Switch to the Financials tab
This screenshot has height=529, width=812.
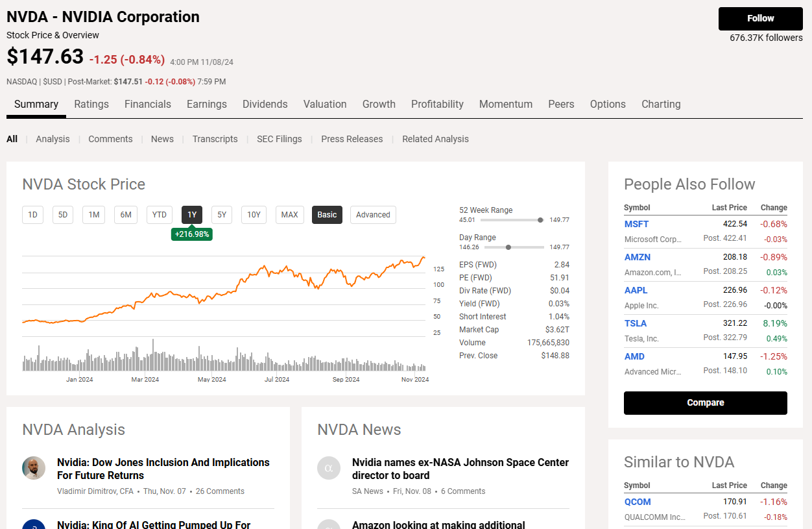click(148, 104)
